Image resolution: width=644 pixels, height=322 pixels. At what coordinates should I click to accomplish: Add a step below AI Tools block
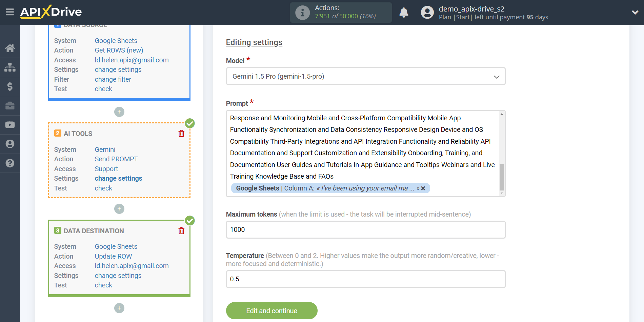click(x=119, y=209)
